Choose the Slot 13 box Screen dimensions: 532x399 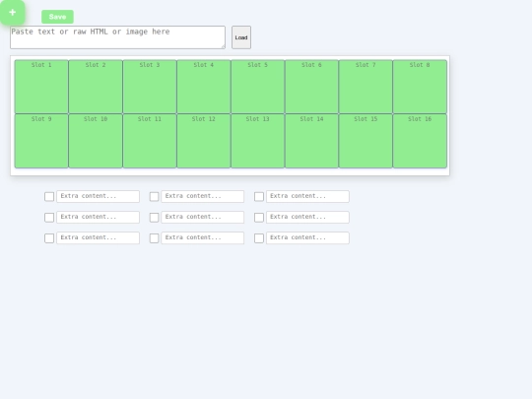257,141
